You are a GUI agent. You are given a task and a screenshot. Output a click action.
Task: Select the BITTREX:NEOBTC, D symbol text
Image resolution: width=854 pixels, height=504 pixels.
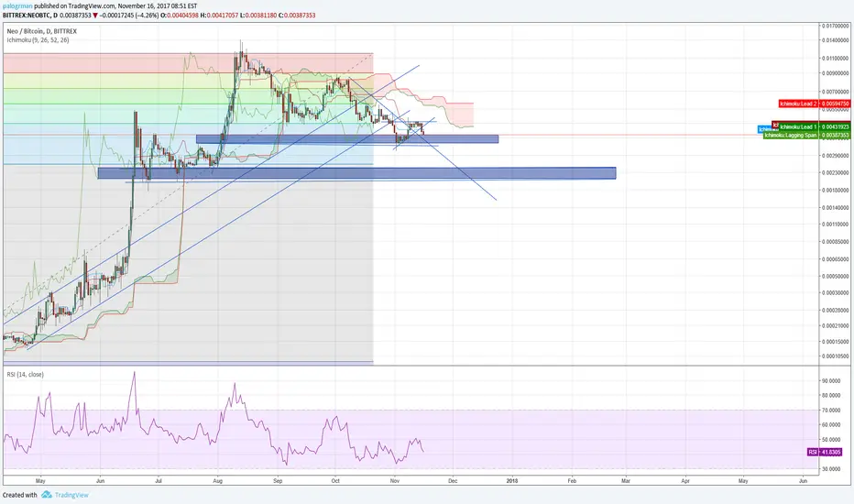[30, 16]
